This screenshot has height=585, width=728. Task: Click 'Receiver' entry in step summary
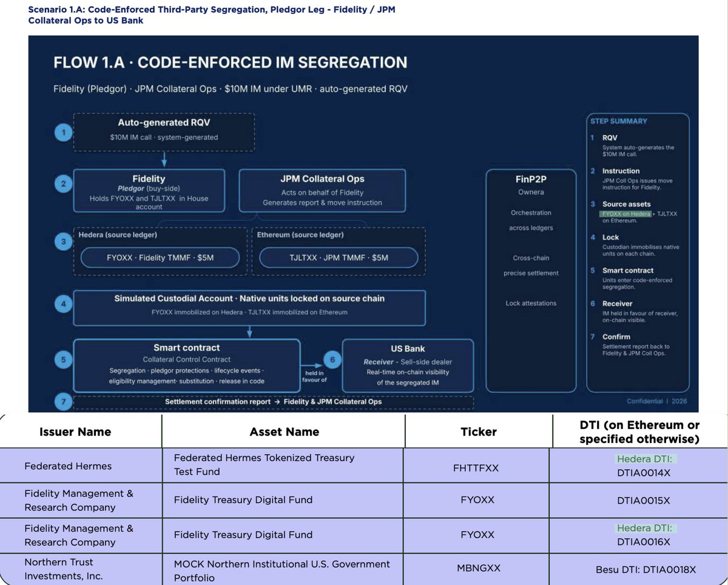tap(617, 303)
